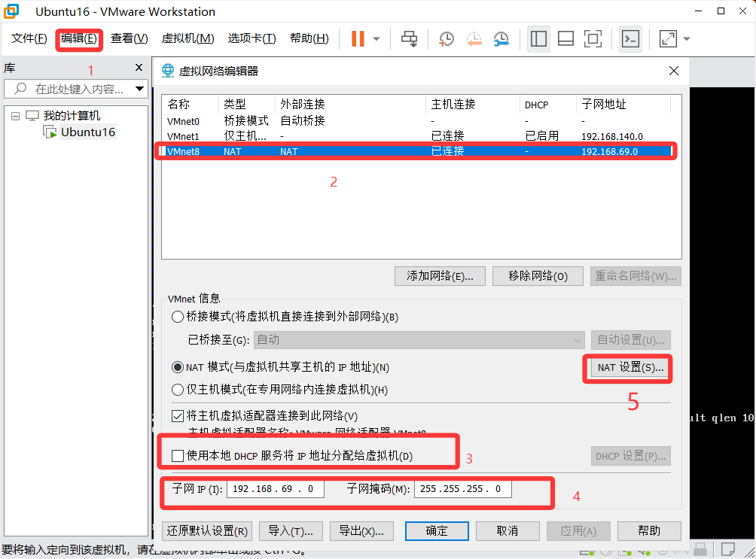Select the VMnet0 row in network list

point(416,121)
